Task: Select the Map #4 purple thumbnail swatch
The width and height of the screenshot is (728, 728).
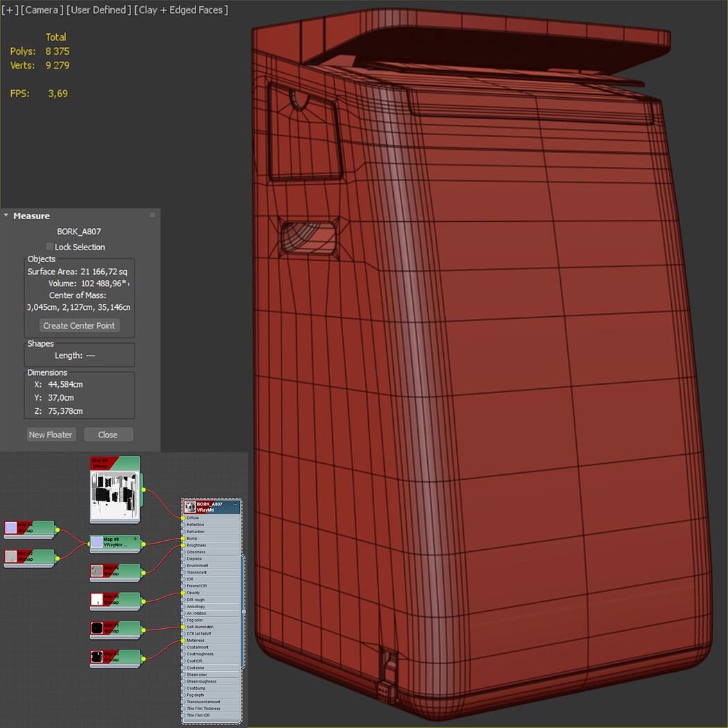Action: (x=11, y=528)
